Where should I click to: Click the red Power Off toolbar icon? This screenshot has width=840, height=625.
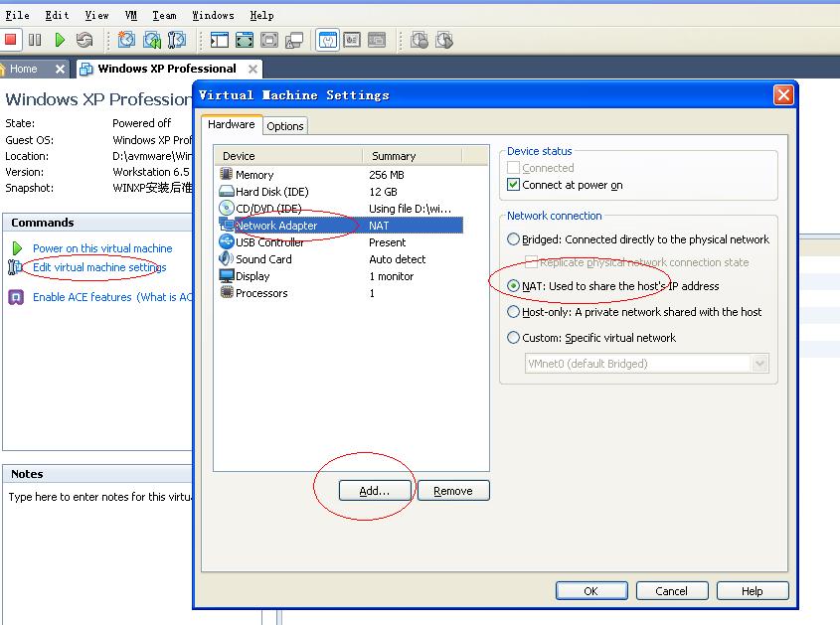click(x=10, y=40)
